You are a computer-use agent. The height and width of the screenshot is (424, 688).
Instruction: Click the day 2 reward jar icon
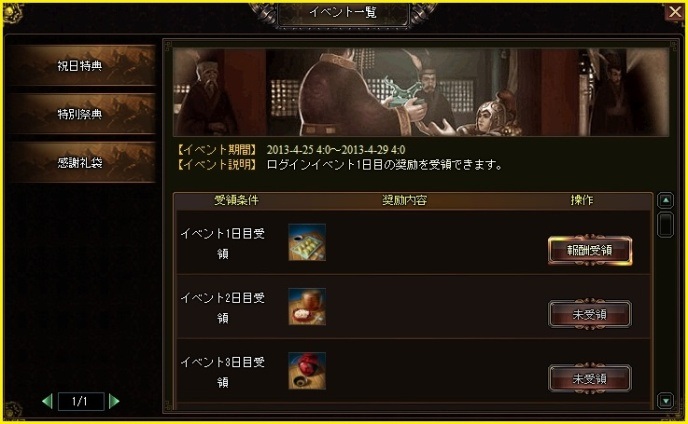click(307, 306)
